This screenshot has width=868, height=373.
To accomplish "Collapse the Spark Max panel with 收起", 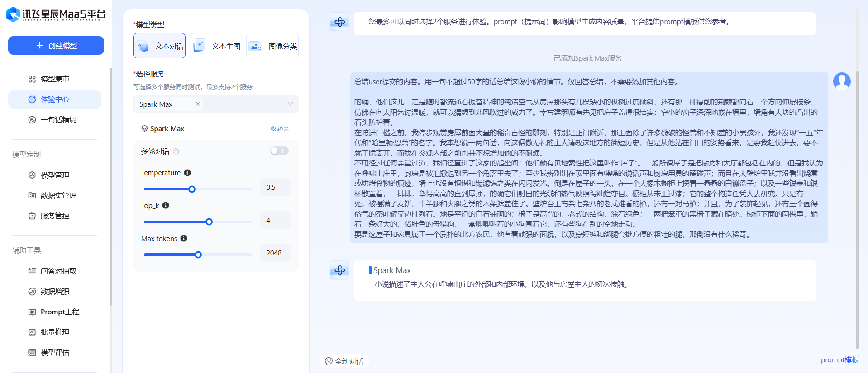I will tap(279, 129).
